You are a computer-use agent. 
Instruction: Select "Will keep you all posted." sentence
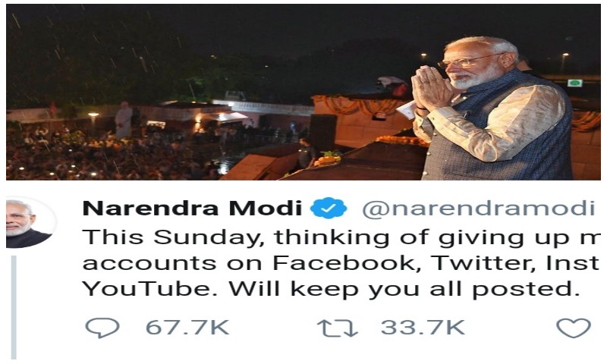pos(404,289)
